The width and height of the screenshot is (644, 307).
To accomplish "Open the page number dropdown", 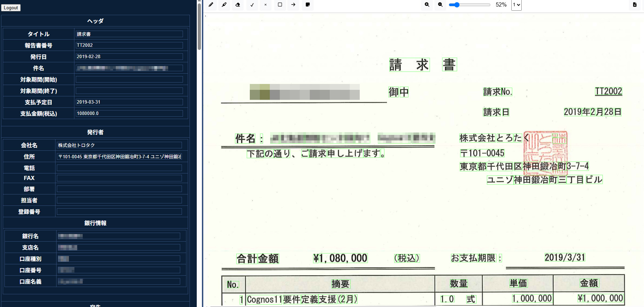I will click(x=516, y=5).
